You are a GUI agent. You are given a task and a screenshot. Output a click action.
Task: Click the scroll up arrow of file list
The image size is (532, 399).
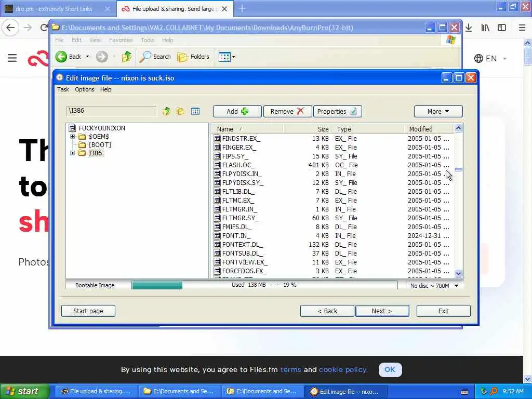click(x=458, y=128)
